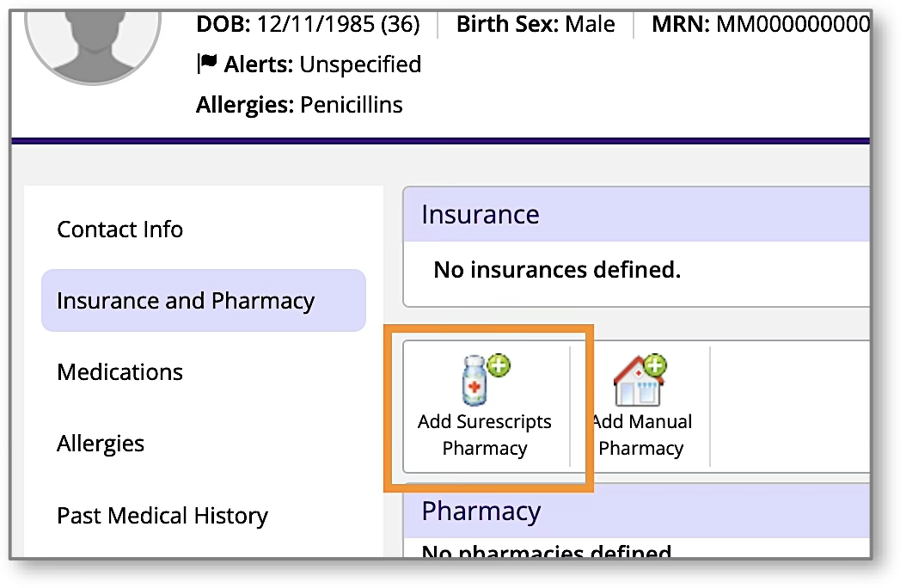Click the MRN number in the header
This screenshot has height=588, width=900.
(x=793, y=24)
